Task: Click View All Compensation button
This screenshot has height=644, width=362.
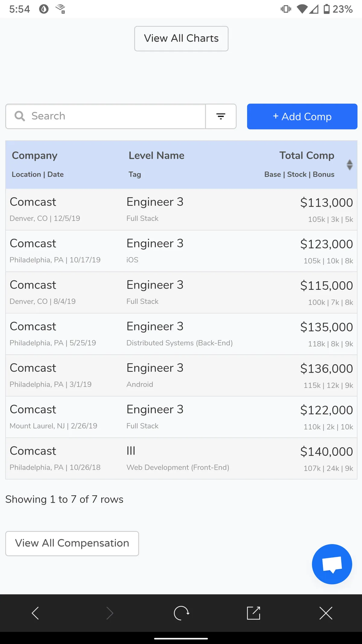Action: tap(72, 543)
